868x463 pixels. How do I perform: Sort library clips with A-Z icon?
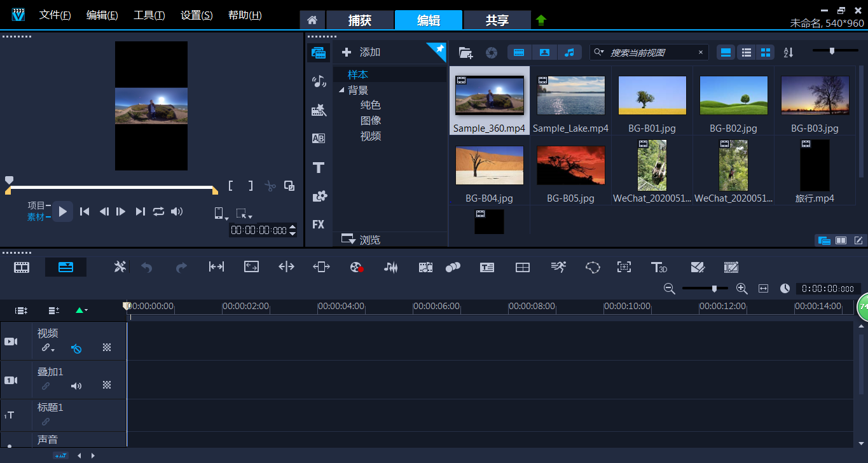tap(788, 53)
